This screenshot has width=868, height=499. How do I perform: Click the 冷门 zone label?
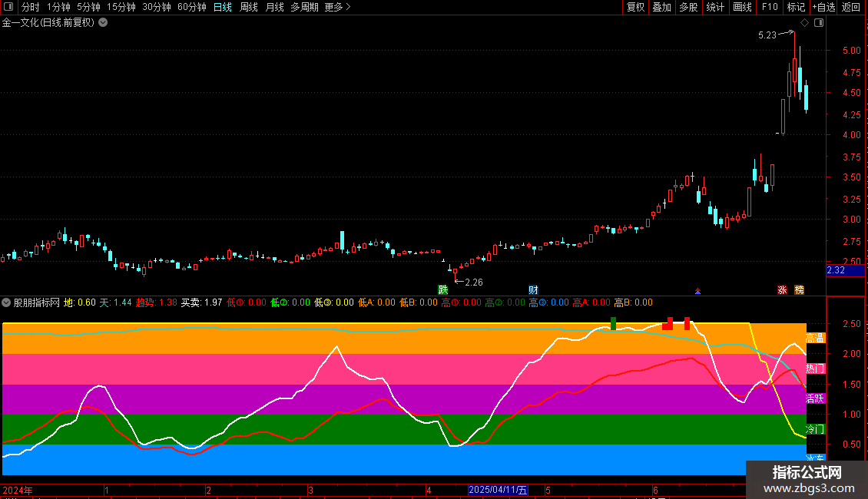pos(815,428)
